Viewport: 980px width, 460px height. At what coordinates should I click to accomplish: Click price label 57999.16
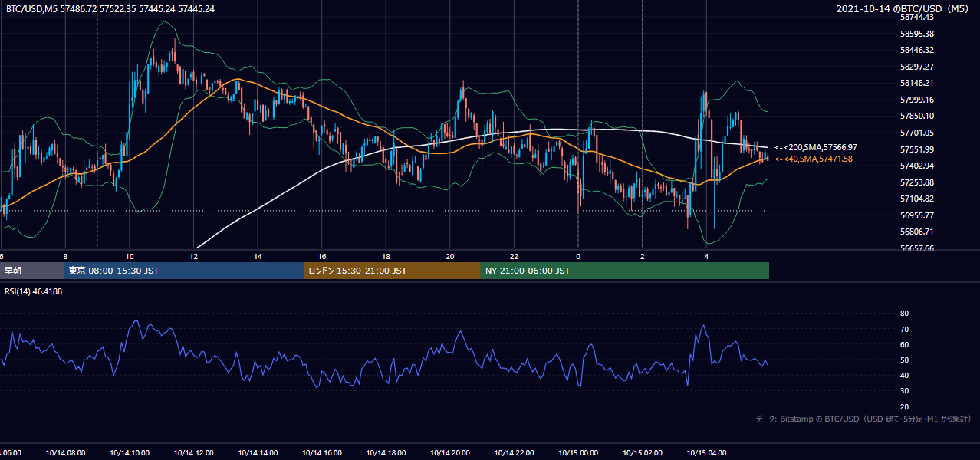916,100
